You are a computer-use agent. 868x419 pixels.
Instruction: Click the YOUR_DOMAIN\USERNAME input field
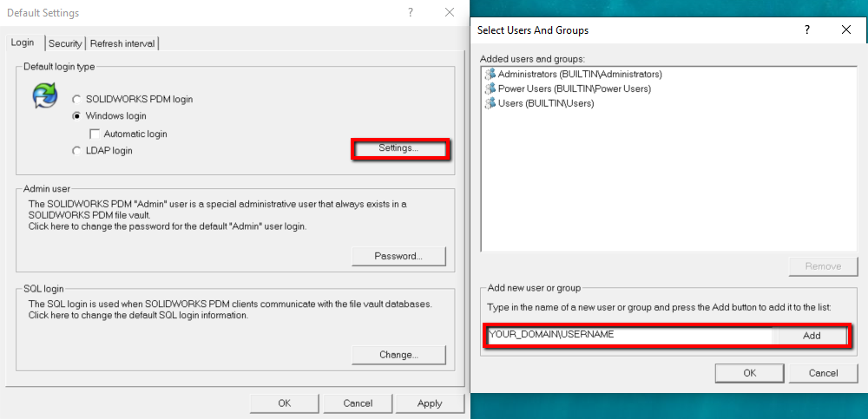[x=630, y=335]
